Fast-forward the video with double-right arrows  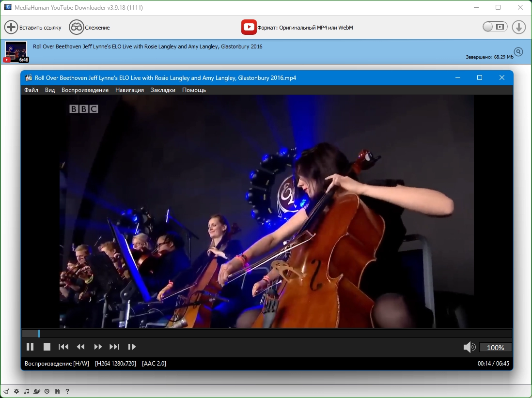click(x=98, y=347)
